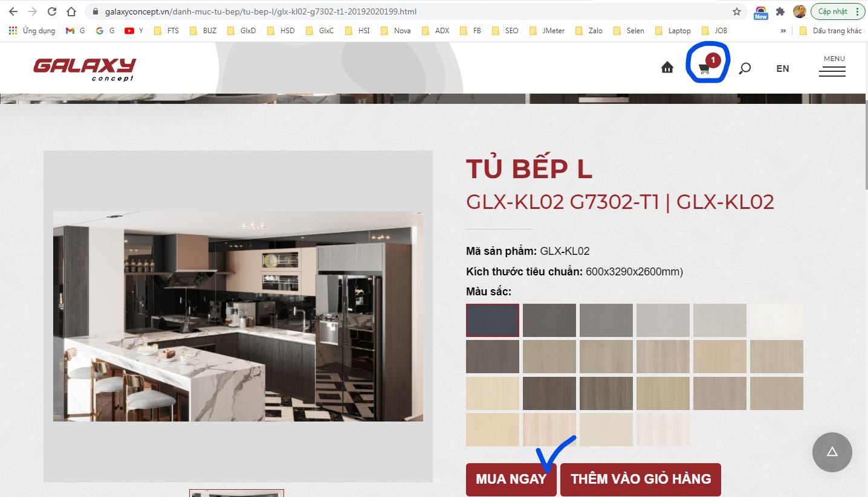Open site search magnifier icon

tap(745, 68)
